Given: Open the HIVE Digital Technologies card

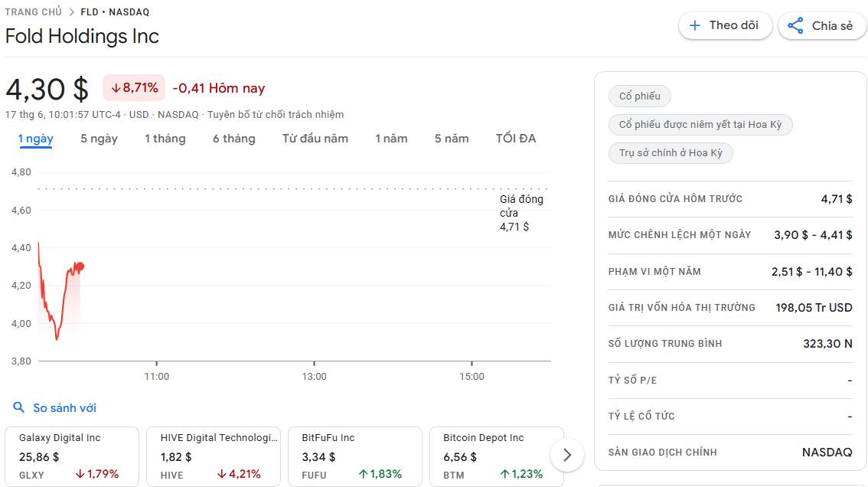Looking at the screenshot, I should pyautogui.click(x=214, y=456).
